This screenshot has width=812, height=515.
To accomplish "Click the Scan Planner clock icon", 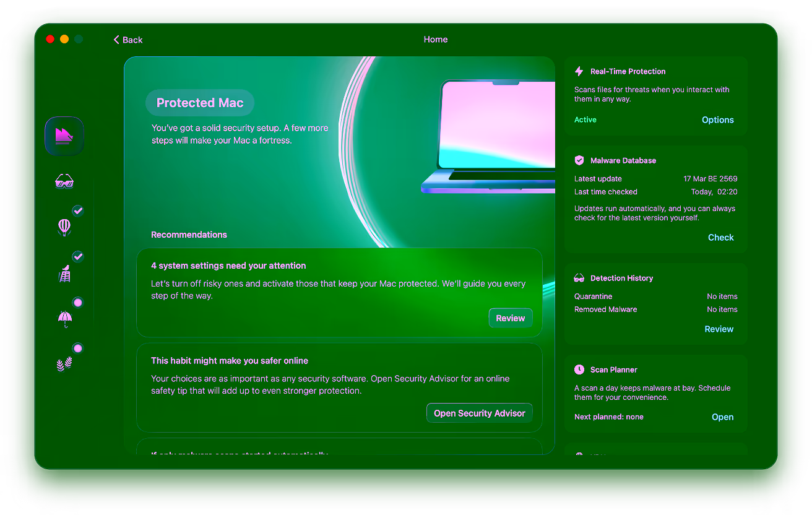I will (579, 370).
